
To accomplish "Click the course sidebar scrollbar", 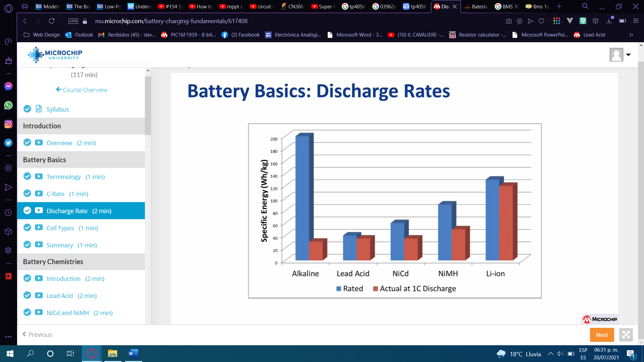I will [148, 106].
